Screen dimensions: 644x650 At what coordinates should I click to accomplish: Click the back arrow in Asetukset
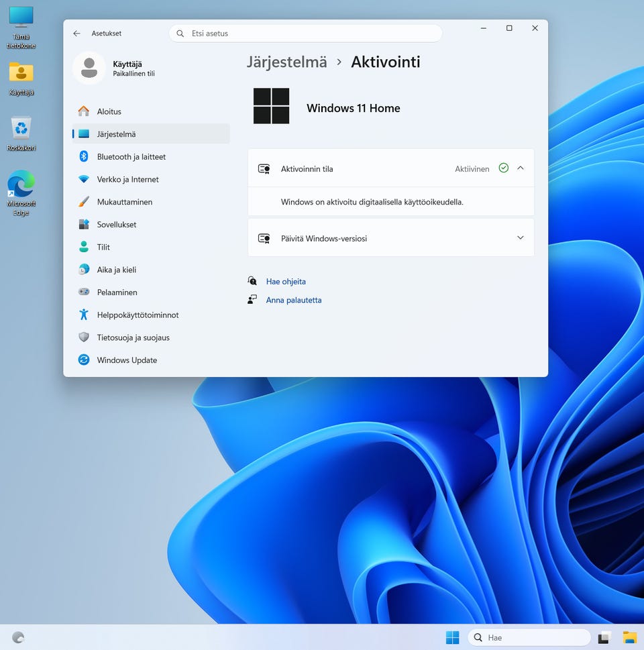point(76,34)
